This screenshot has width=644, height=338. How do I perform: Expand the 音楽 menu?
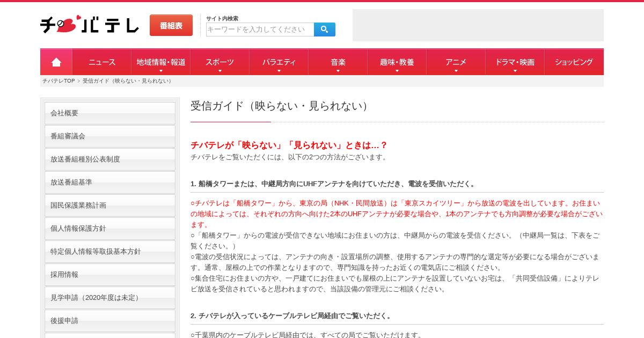pos(338,62)
